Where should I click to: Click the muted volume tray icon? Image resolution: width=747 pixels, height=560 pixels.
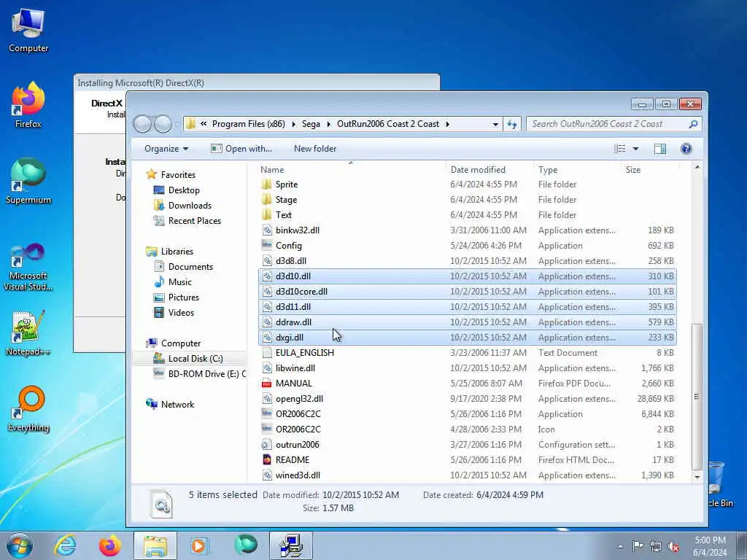click(x=673, y=547)
